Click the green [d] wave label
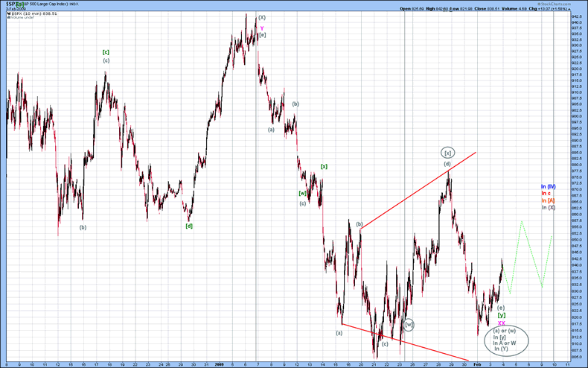Viewport: 588px width, 368px height. click(x=189, y=226)
